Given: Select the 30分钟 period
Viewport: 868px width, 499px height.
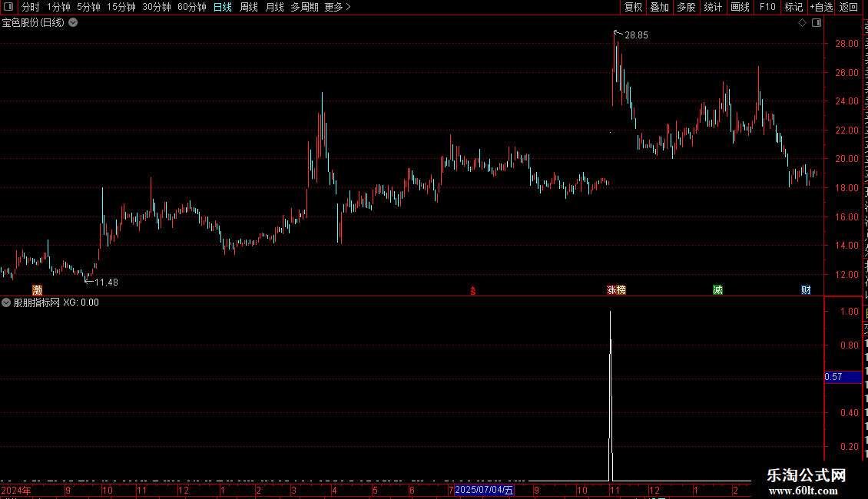Looking at the screenshot, I should click(x=157, y=7).
